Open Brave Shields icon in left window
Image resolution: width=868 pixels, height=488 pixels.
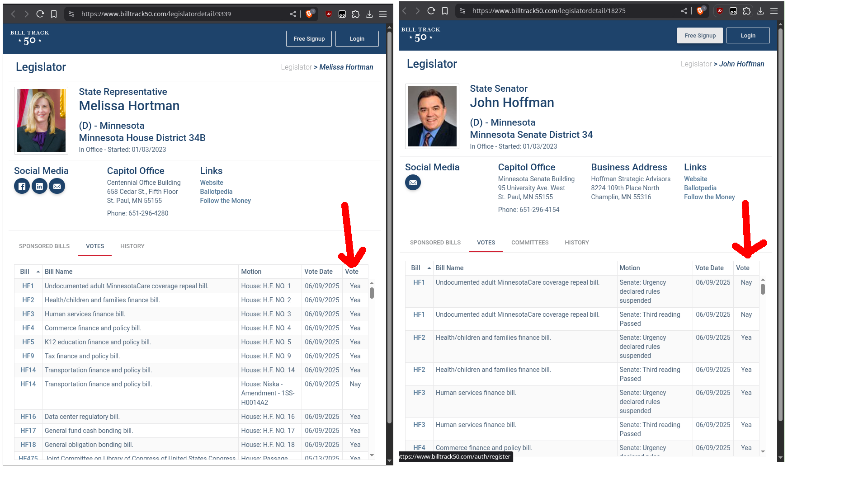tap(310, 14)
